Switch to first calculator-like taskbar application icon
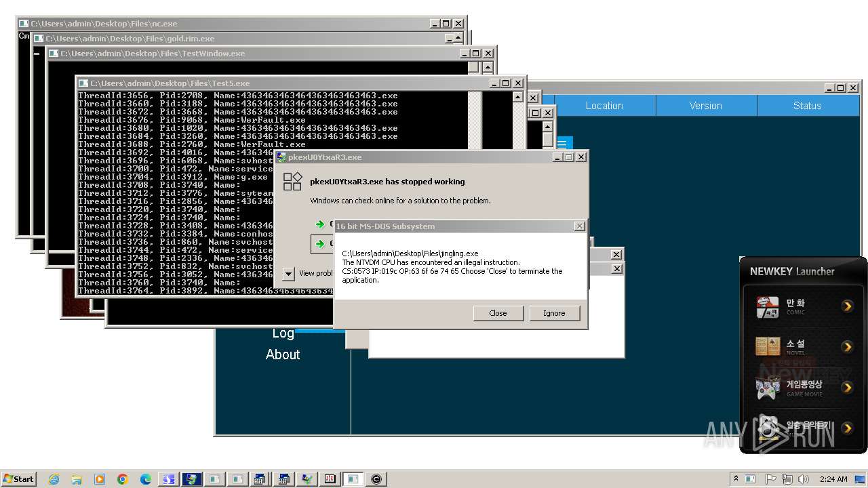Screen dimensions: 868x488 pyautogui.click(x=261, y=479)
